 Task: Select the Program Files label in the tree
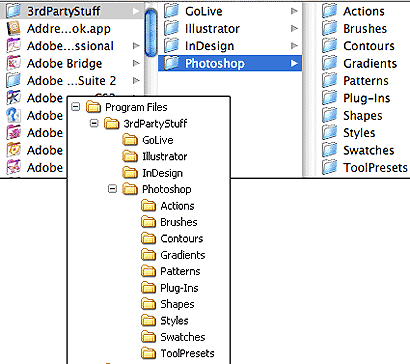point(136,107)
